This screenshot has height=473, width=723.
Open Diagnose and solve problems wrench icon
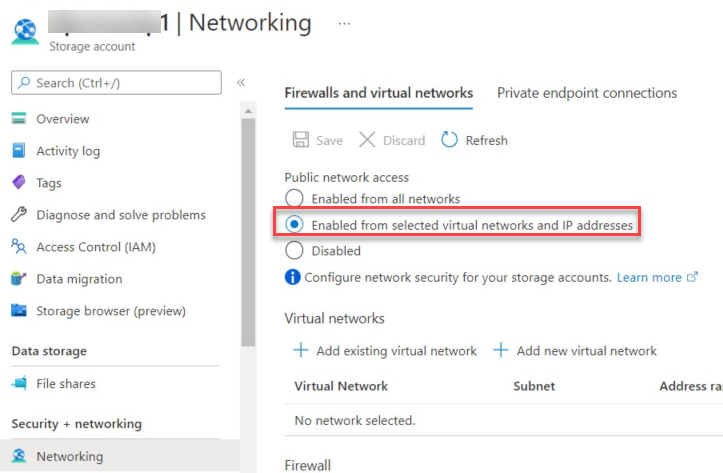click(x=19, y=214)
